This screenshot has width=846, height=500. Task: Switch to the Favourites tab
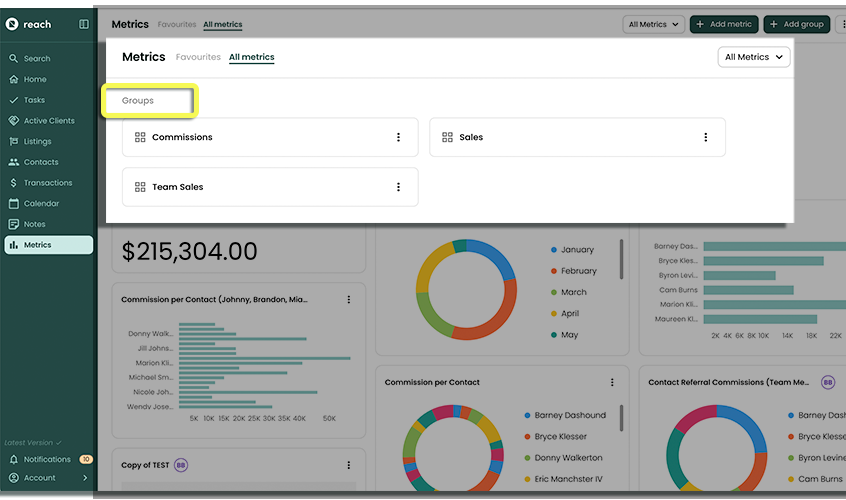(x=198, y=57)
